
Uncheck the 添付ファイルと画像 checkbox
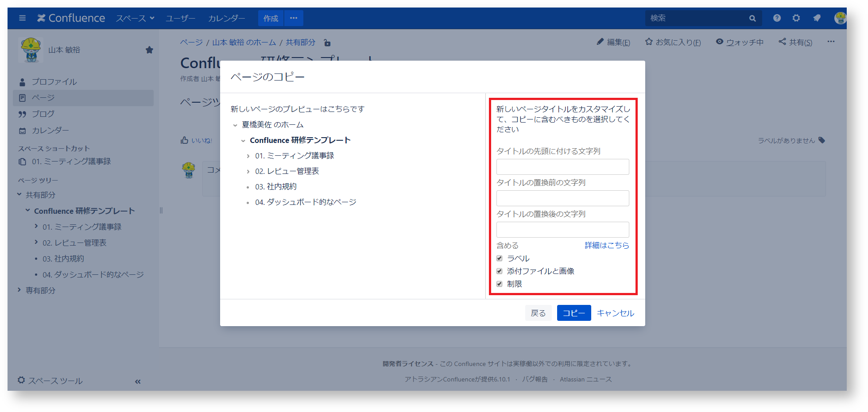pyautogui.click(x=500, y=271)
